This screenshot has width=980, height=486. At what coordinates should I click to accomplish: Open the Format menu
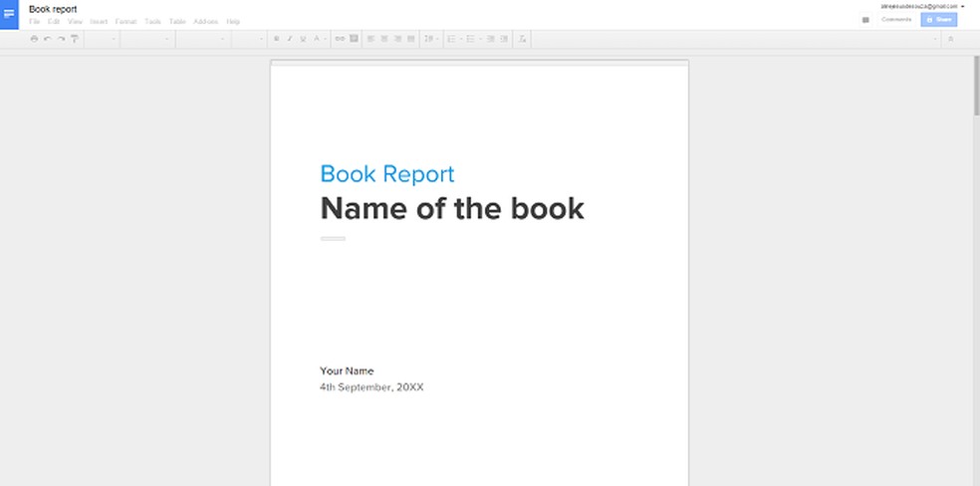pos(125,21)
